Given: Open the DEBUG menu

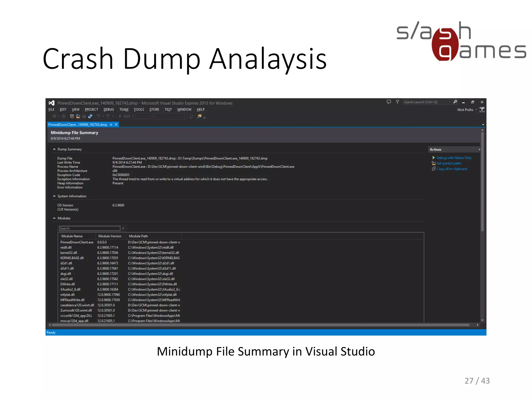Looking at the screenshot, I should coord(109,110).
